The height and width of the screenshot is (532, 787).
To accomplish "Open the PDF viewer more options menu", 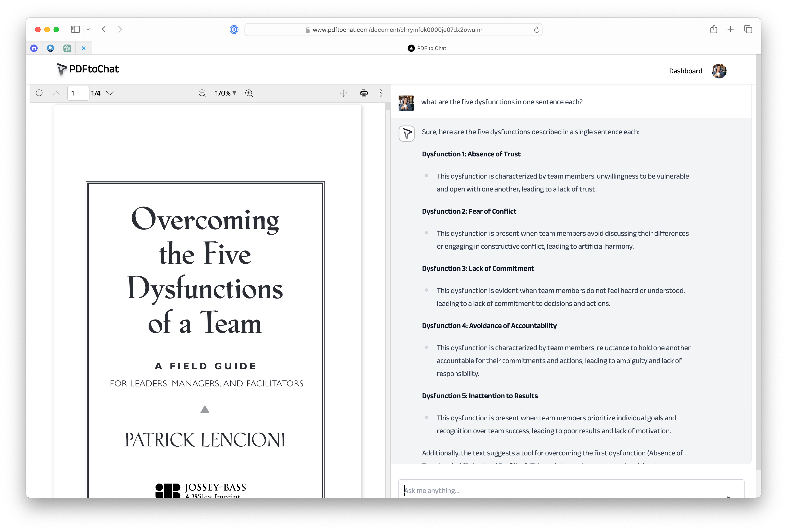I will coord(380,93).
